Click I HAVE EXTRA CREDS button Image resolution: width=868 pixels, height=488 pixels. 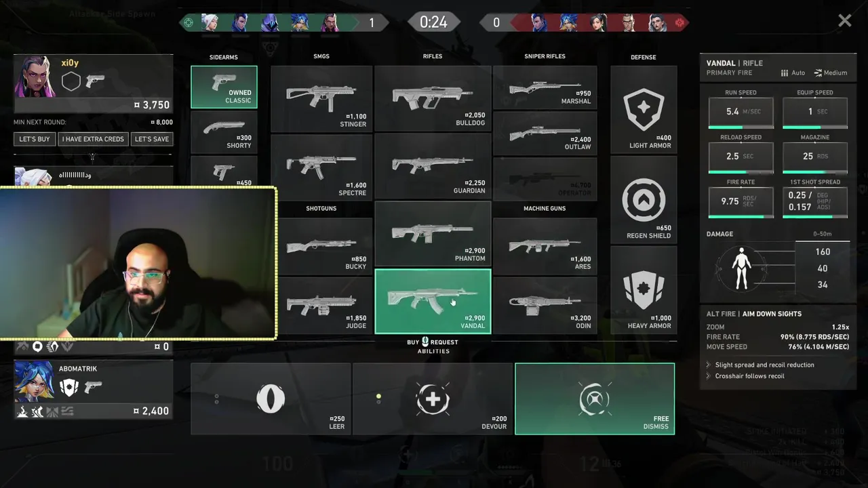93,139
